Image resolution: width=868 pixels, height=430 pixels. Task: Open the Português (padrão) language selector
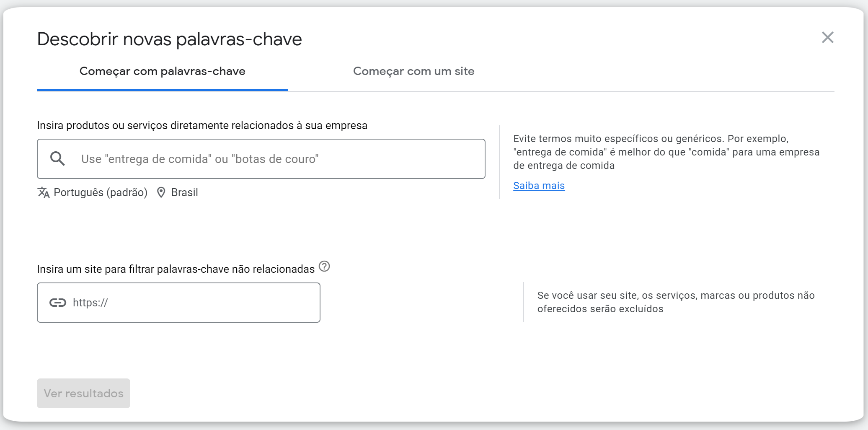pyautogui.click(x=100, y=192)
